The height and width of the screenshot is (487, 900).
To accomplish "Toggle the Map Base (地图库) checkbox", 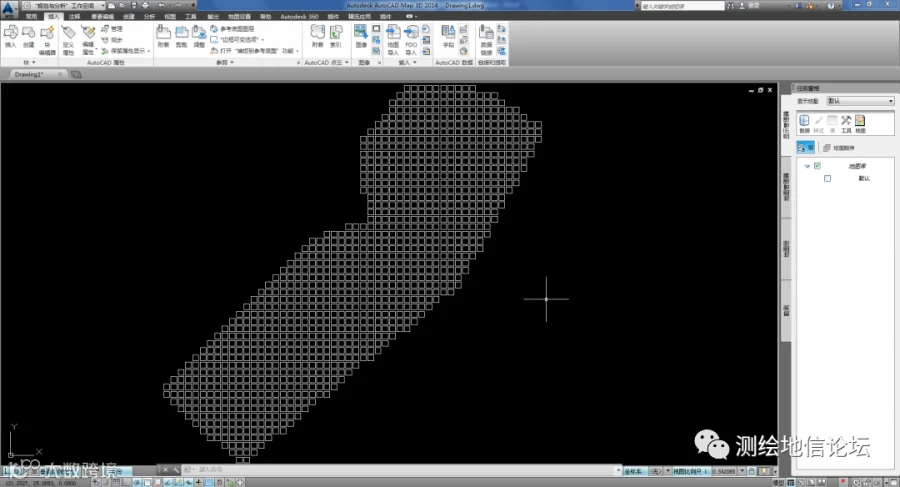I will pos(817,166).
